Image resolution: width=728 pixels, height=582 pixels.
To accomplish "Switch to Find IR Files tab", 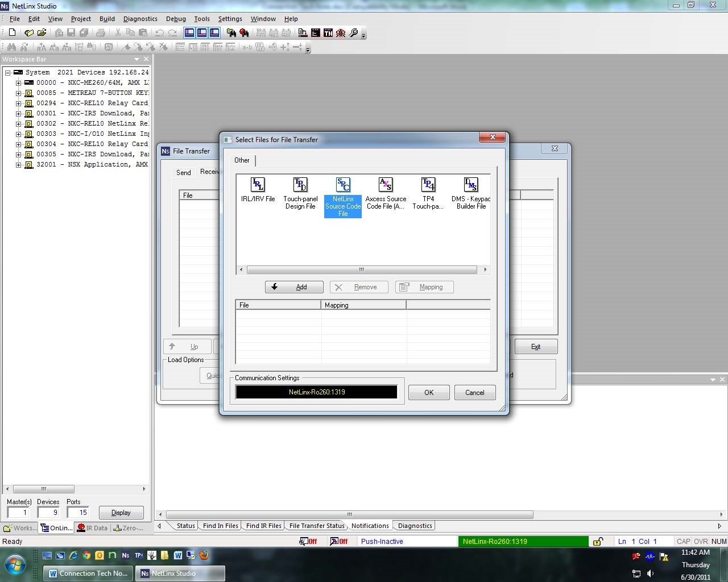I will click(x=263, y=526).
